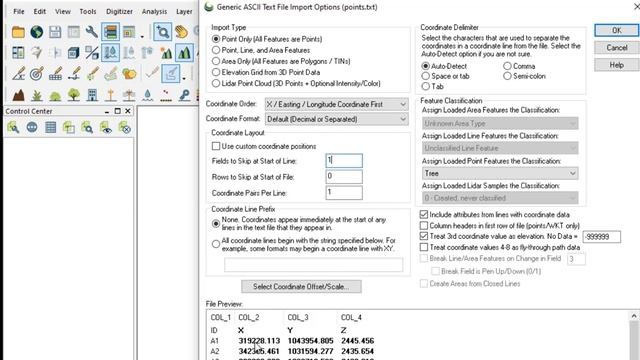Click the building feature icon
This screenshot has width=640, height=360.
(92, 95)
